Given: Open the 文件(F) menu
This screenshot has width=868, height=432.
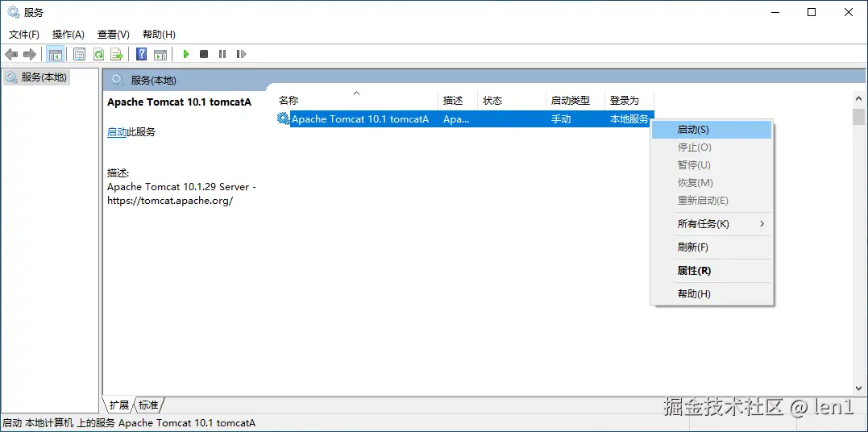Looking at the screenshot, I should [x=24, y=35].
